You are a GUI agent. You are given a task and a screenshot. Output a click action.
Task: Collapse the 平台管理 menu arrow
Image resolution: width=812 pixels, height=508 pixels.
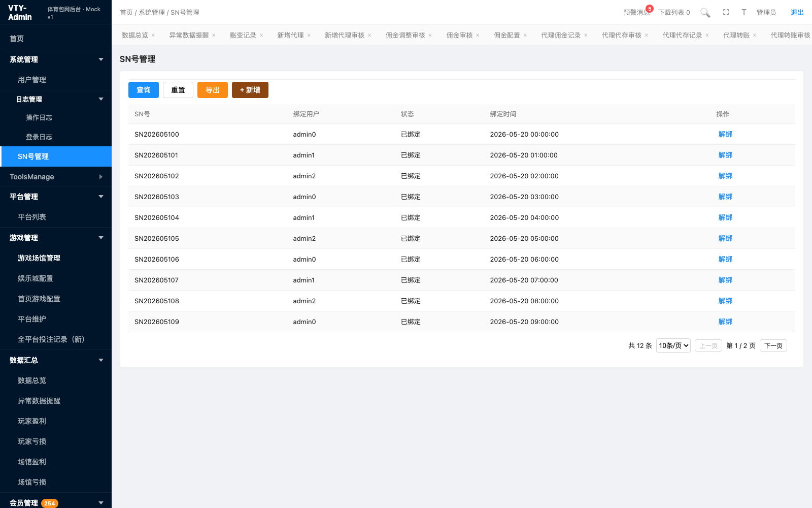101,197
